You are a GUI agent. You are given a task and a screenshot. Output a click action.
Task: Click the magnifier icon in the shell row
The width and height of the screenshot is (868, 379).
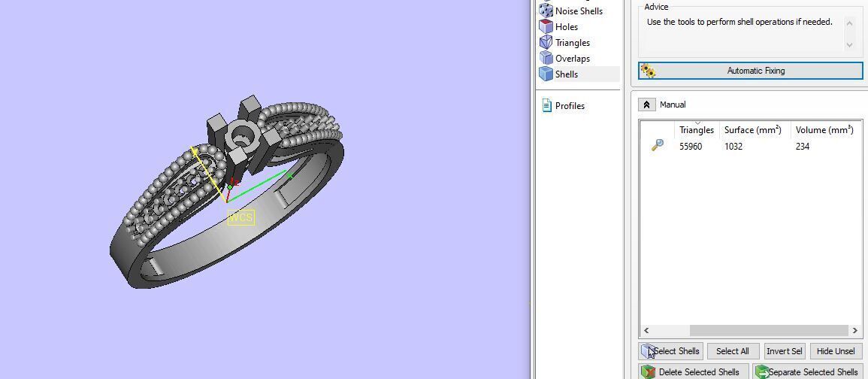pos(657,146)
